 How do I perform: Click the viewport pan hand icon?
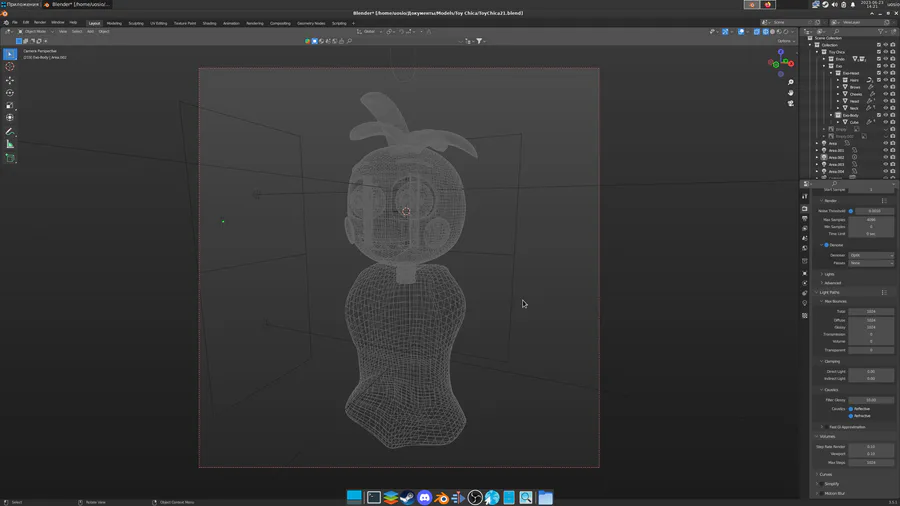(x=790, y=93)
